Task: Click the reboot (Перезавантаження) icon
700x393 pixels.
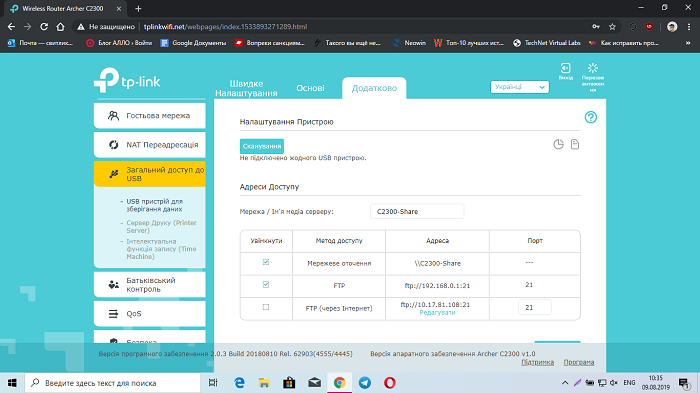Action: 593,68
